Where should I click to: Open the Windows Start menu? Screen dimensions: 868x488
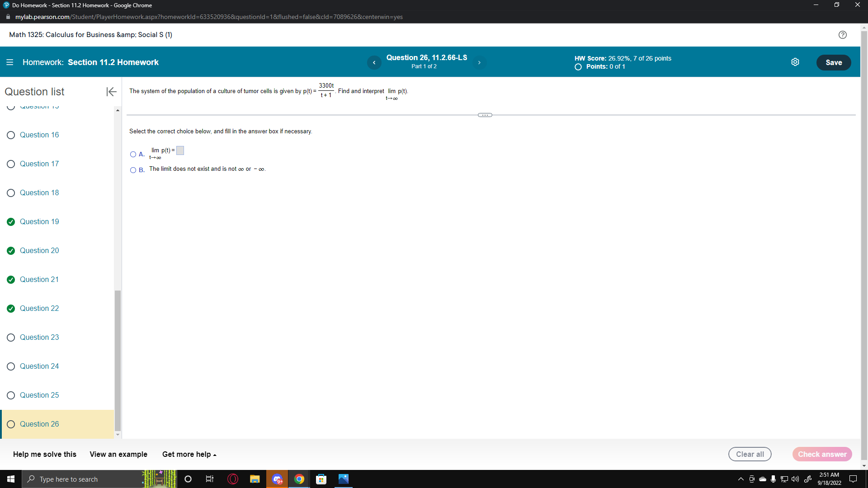10,479
